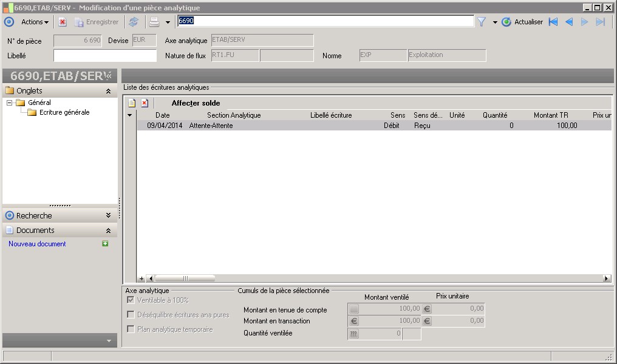Collapse the Général tree node
617x364 pixels.
(x=10, y=103)
